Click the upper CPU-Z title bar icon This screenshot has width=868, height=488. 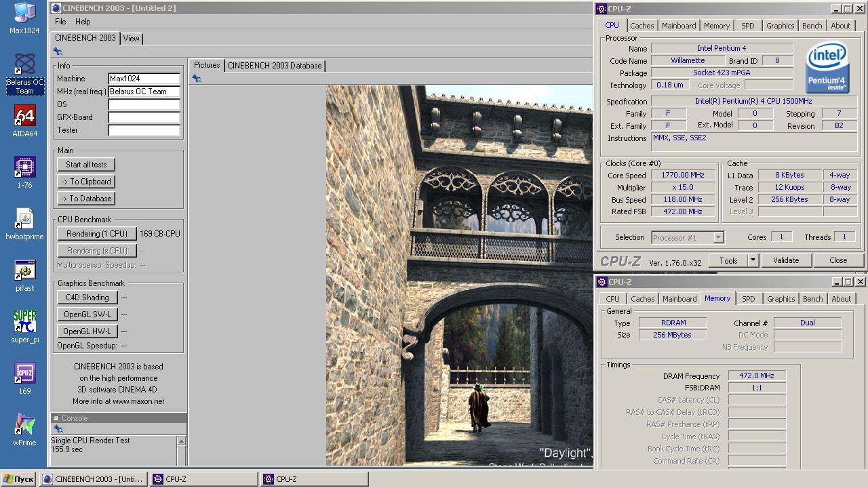[x=601, y=9]
